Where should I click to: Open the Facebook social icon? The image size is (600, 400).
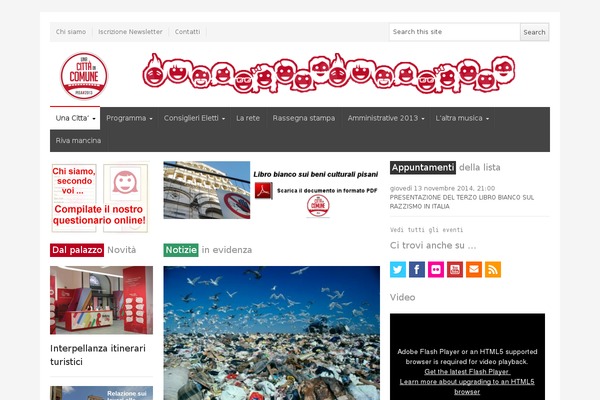click(417, 269)
